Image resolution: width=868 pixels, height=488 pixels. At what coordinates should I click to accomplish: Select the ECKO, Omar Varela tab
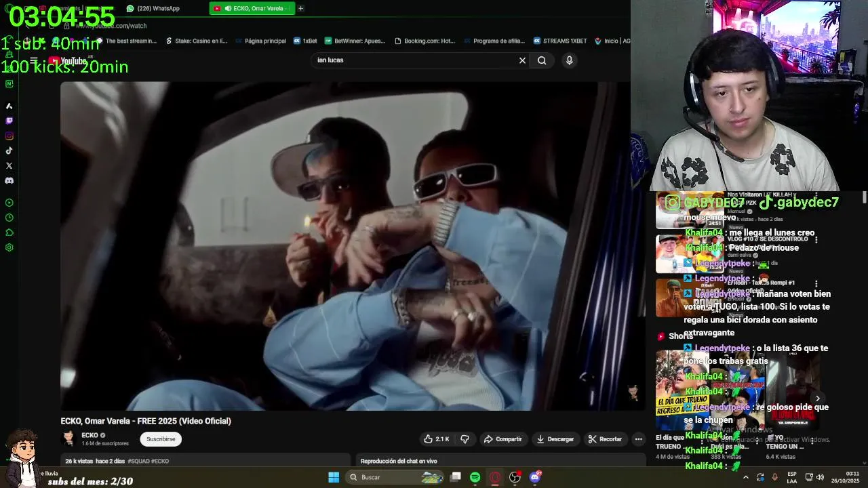(252, 8)
